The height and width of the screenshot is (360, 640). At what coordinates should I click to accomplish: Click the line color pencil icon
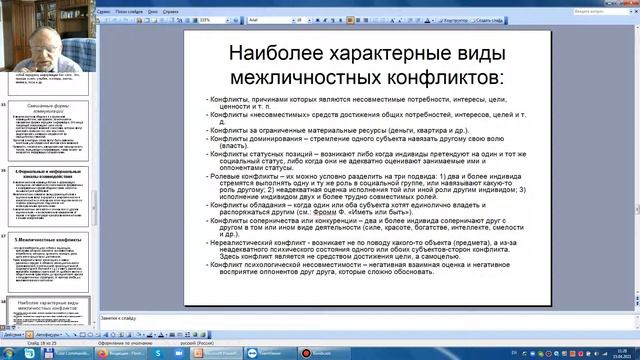click(x=149, y=335)
